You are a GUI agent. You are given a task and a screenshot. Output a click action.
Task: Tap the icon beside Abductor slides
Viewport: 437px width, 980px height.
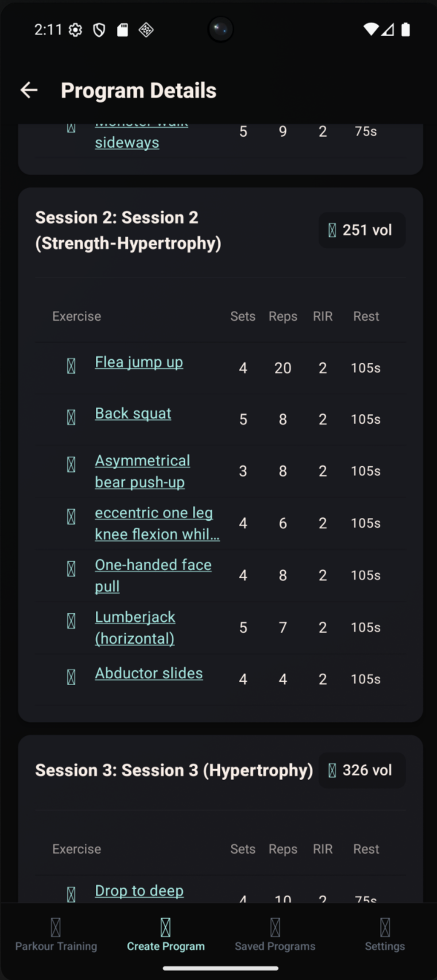[71, 677]
